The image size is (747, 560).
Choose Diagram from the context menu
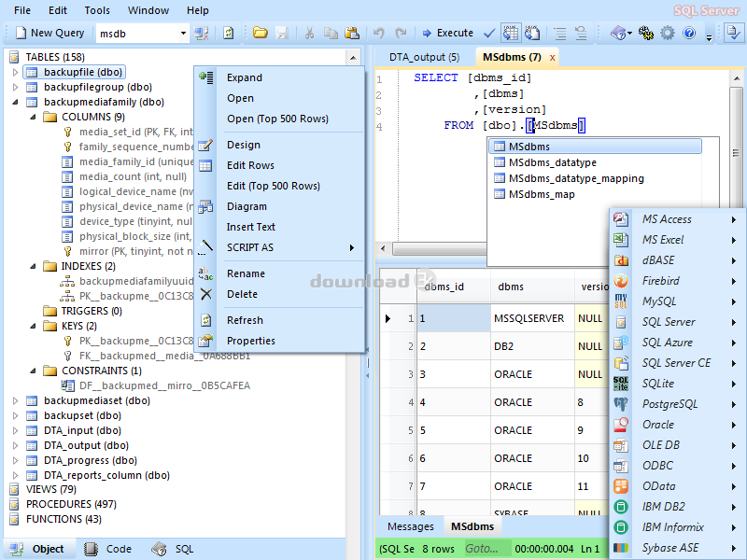pos(279,206)
